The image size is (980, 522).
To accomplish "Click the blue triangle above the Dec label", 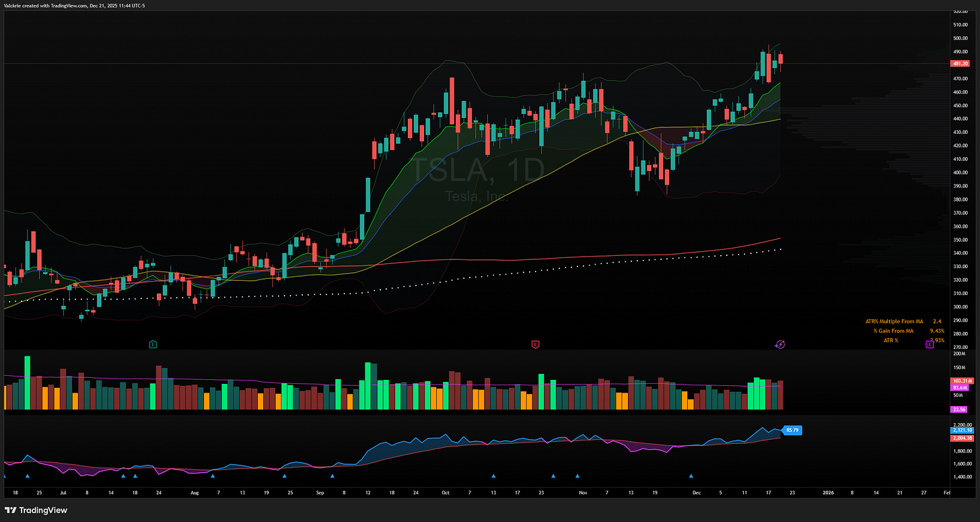I will coord(691,476).
